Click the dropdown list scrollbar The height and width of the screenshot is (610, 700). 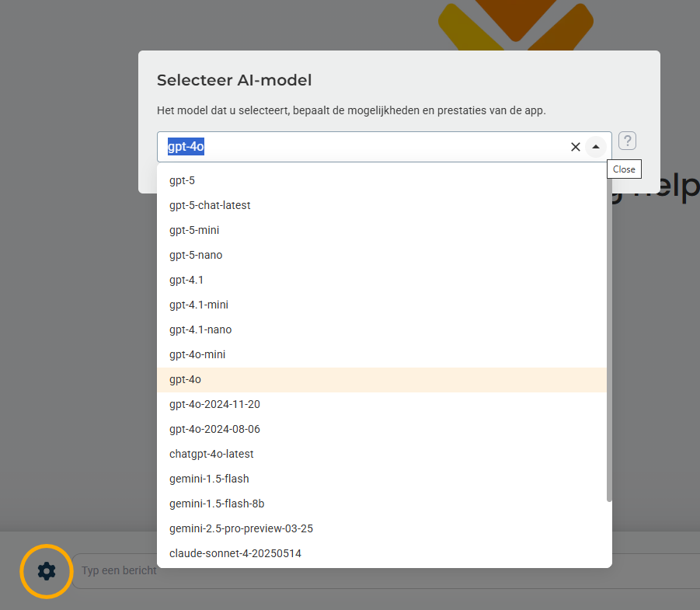[x=609, y=335]
